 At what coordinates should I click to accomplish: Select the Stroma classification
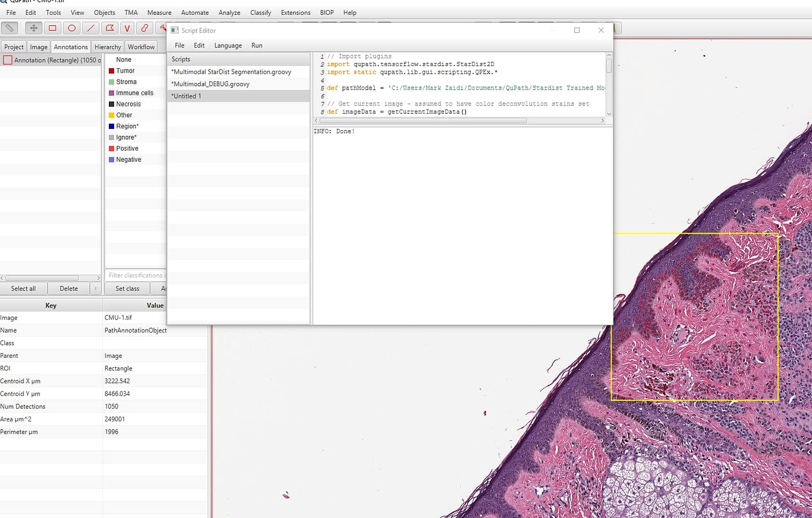127,81
